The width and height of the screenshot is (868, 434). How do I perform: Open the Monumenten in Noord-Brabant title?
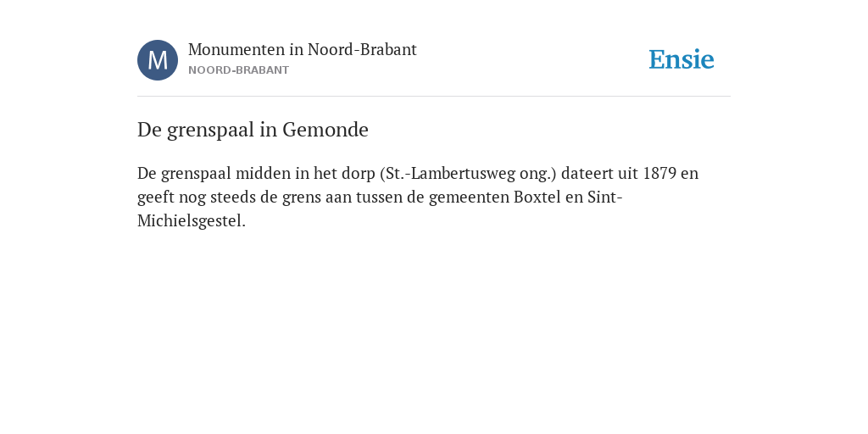pos(303,50)
